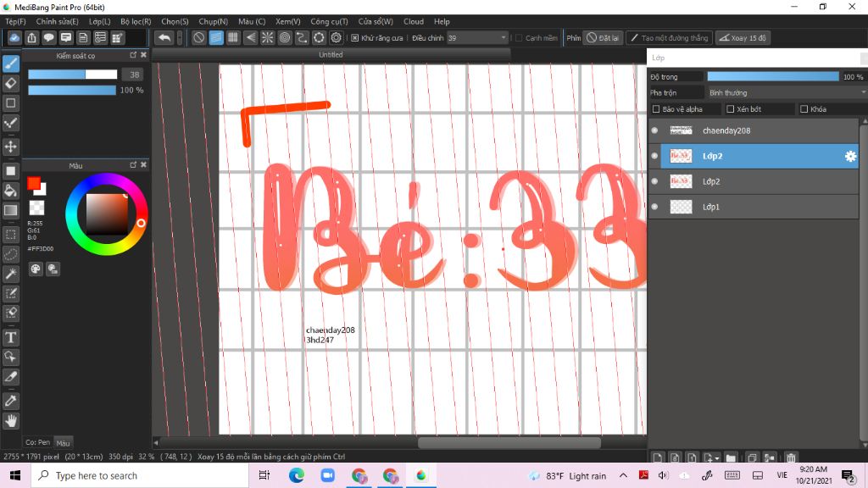Viewport: 868px width, 488px height.
Task: Click the export share icon in toolbar
Action: [31, 37]
